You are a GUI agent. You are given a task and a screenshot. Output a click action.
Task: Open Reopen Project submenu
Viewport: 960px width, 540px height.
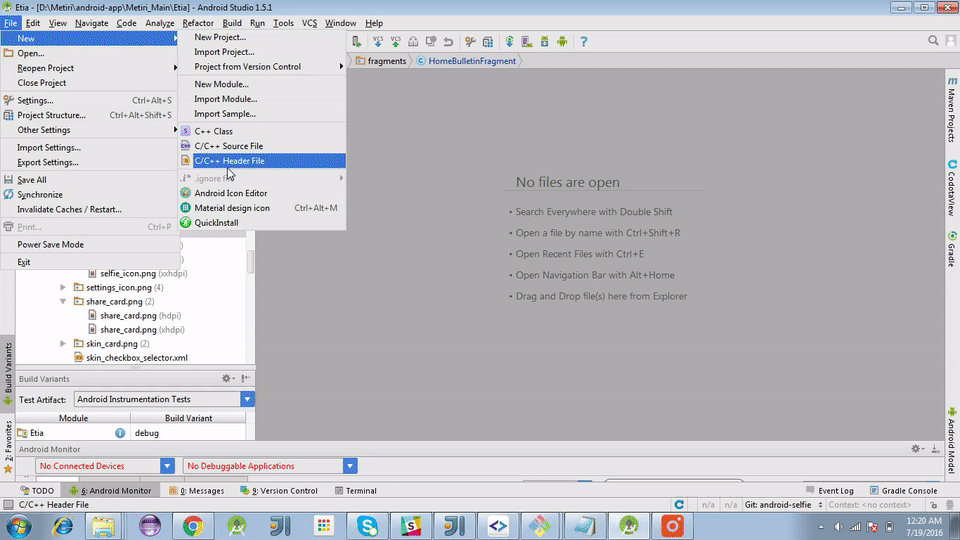[x=90, y=68]
